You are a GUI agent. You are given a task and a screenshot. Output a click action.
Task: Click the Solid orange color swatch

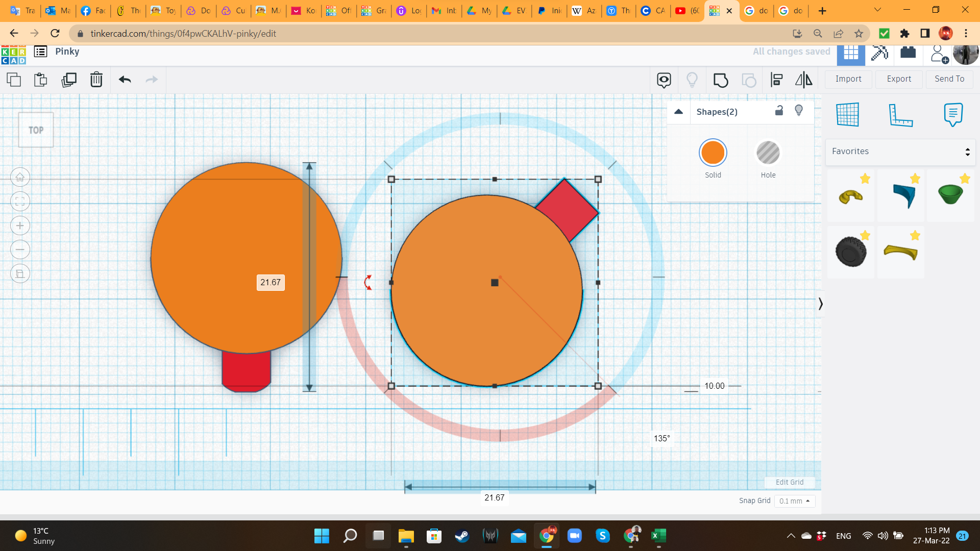pos(713,153)
